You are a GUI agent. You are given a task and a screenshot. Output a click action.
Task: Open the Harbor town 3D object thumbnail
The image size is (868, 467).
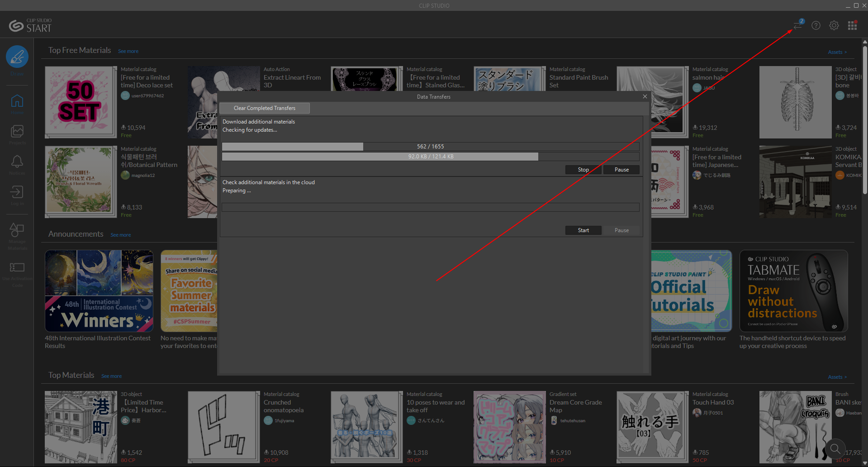(x=81, y=427)
